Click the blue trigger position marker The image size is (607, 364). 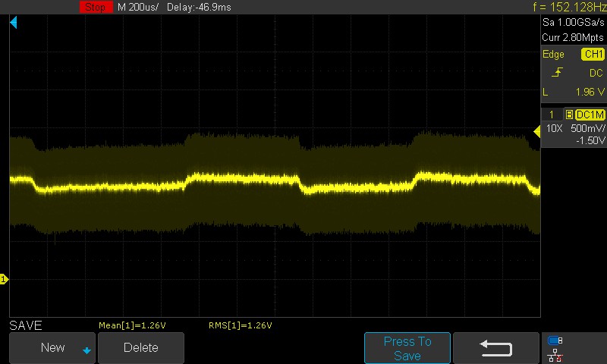click(x=14, y=23)
